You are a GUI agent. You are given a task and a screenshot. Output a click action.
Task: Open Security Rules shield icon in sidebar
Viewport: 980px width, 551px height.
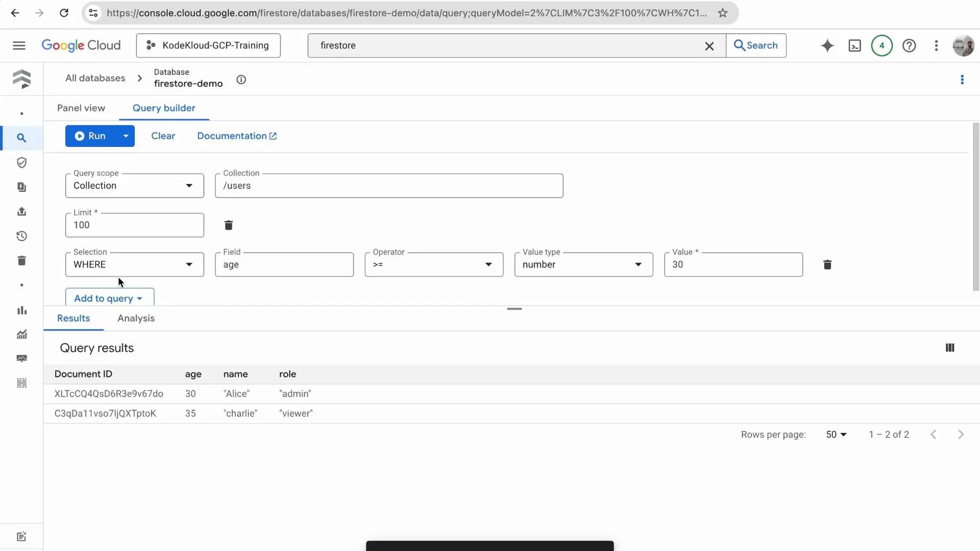pyautogui.click(x=21, y=162)
